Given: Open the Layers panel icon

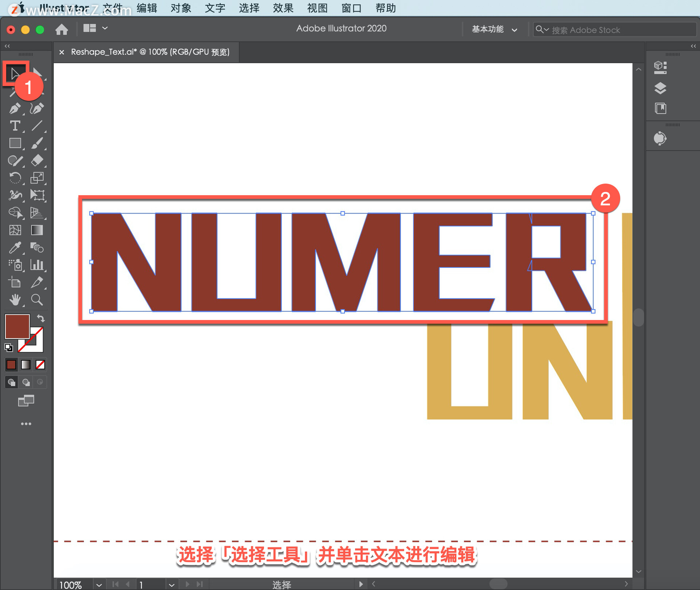Looking at the screenshot, I should tap(660, 88).
